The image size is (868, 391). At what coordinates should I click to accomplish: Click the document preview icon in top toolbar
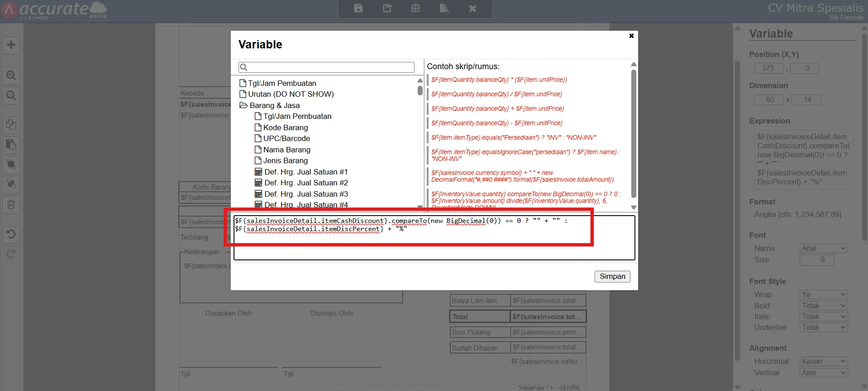tap(444, 8)
